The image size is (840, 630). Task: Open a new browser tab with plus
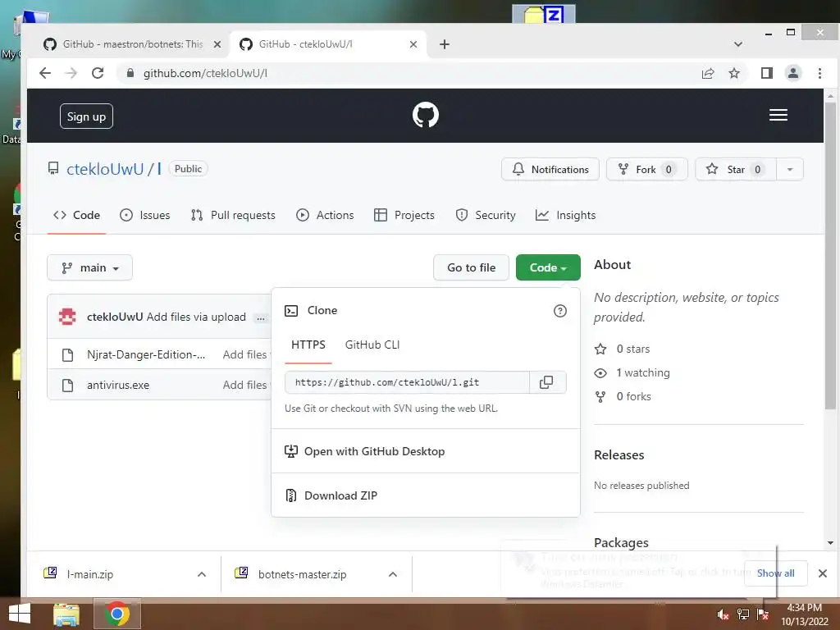[444, 44]
